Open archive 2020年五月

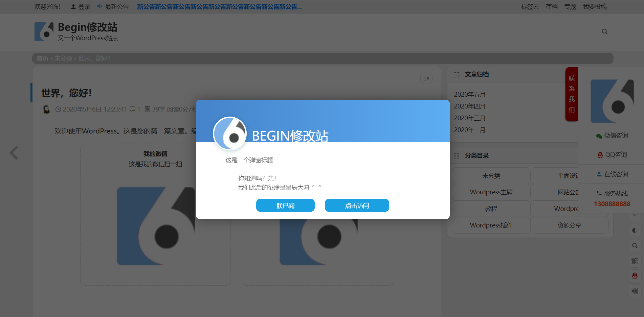tap(469, 95)
